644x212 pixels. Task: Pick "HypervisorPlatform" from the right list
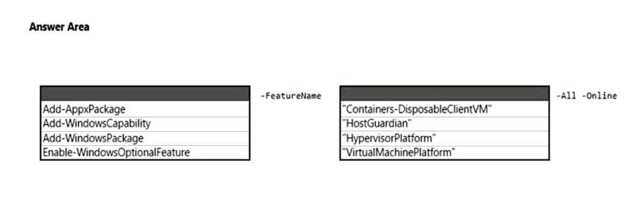coord(445,138)
